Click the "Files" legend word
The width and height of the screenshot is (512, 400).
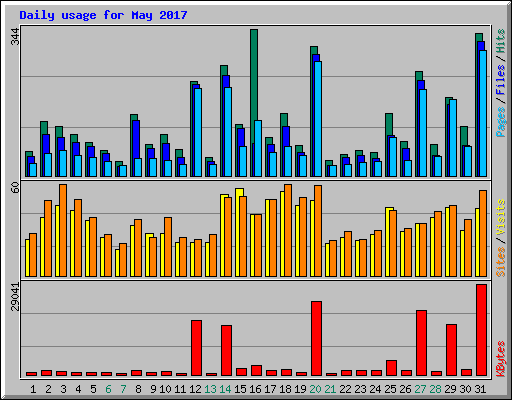coord(501,80)
